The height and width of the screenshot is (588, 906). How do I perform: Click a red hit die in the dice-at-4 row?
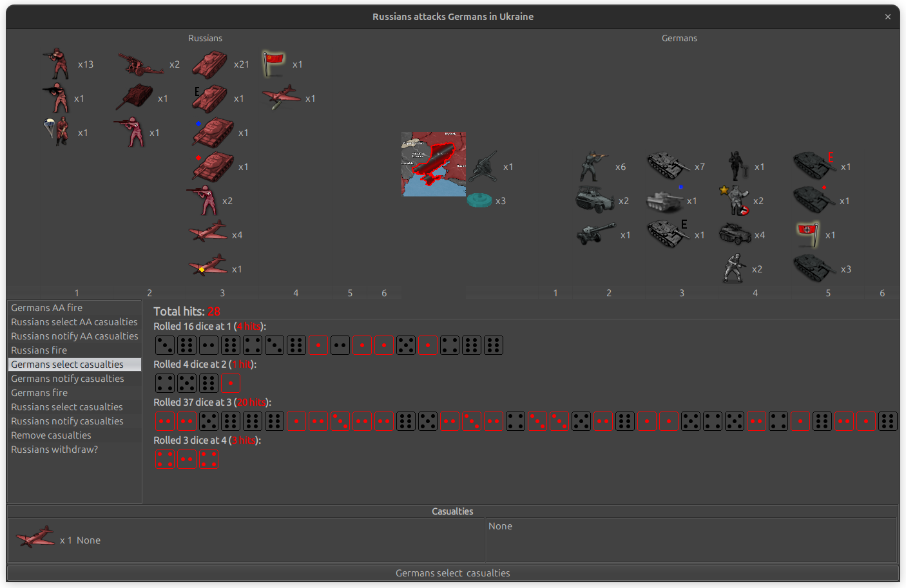(x=165, y=459)
